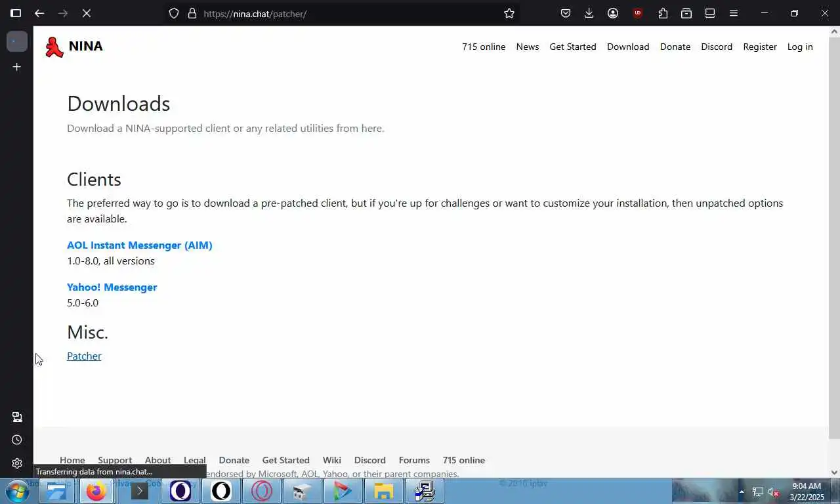Open About link in the footer

157,460
